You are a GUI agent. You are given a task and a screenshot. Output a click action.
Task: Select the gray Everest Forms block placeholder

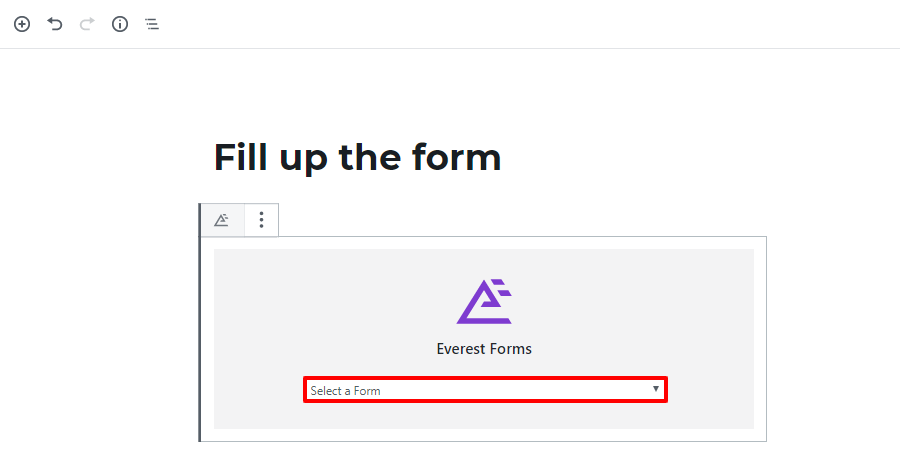(x=484, y=339)
